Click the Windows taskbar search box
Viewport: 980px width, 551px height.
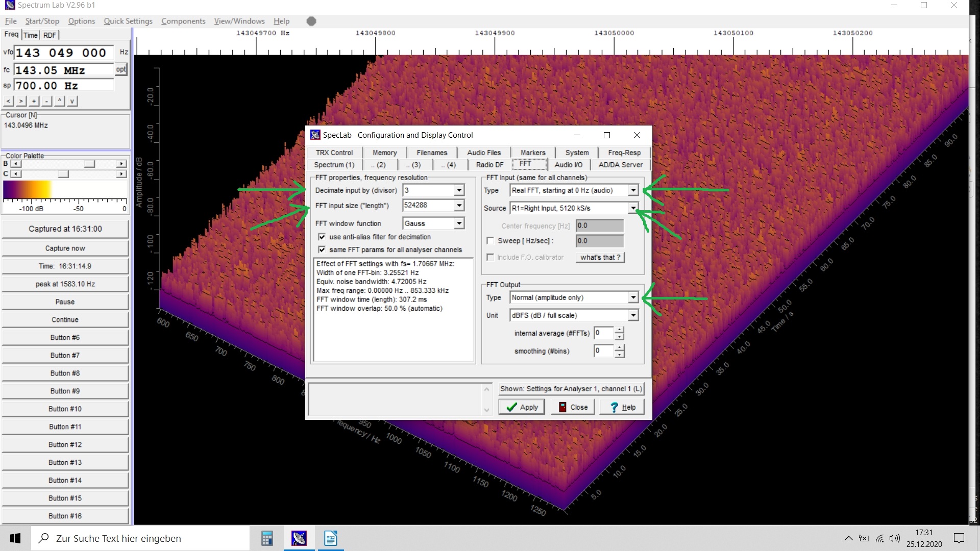click(x=140, y=538)
